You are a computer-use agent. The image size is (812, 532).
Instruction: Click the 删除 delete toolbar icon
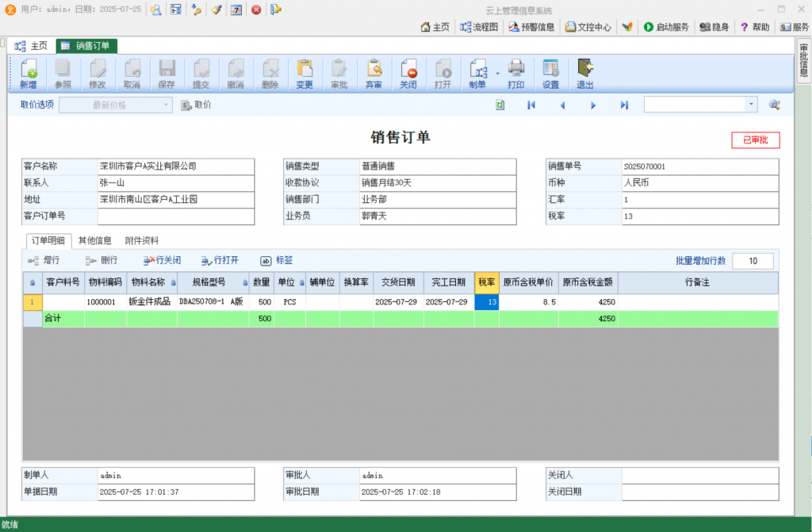pos(270,74)
